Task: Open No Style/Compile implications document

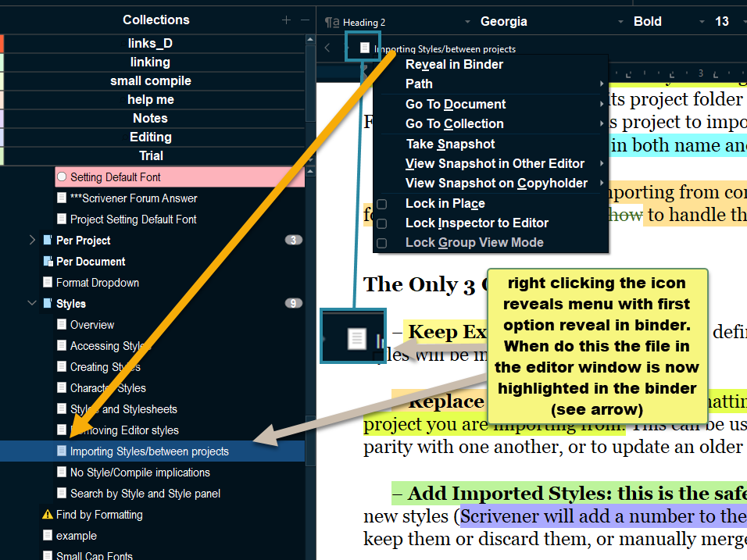Action: pos(140,473)
